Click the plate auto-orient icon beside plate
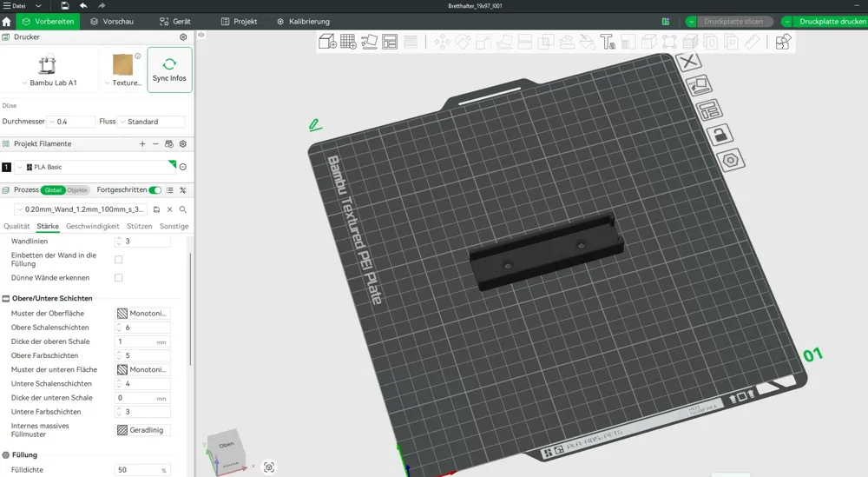 point(699,85)
